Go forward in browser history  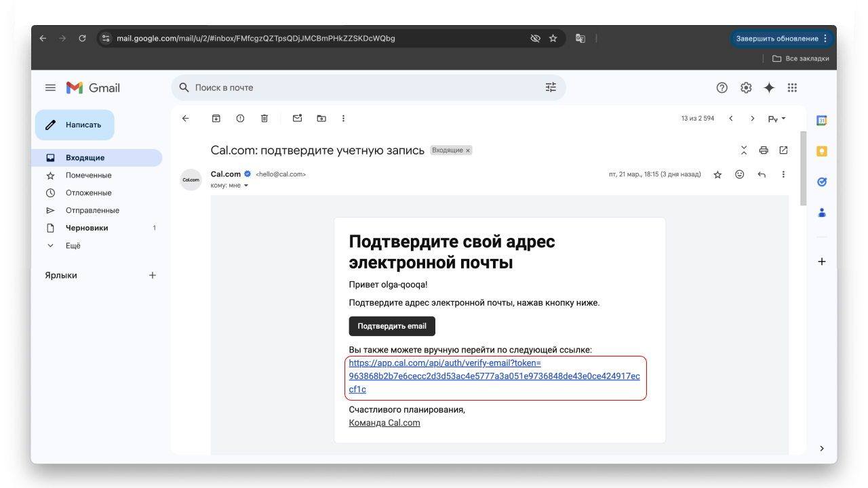click(62, 39)
